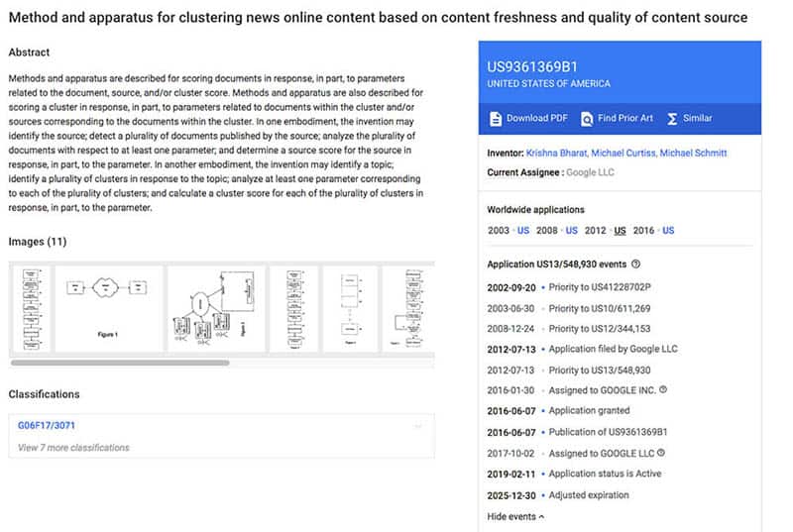The image size is (793, 532).
Task: Click the 2025-12-30 date entry
Action: click(x=511, y=495)
